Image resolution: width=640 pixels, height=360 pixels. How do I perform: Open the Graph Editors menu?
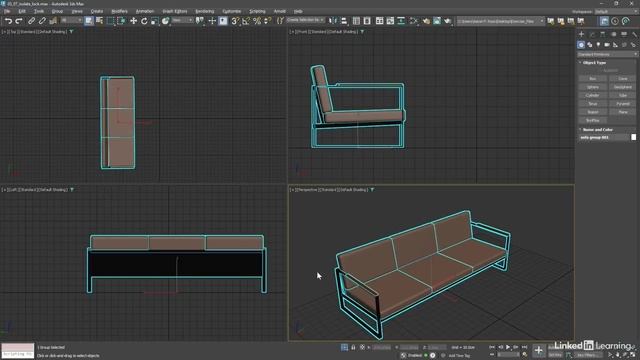pyautogui.click(x=174, y=11)
